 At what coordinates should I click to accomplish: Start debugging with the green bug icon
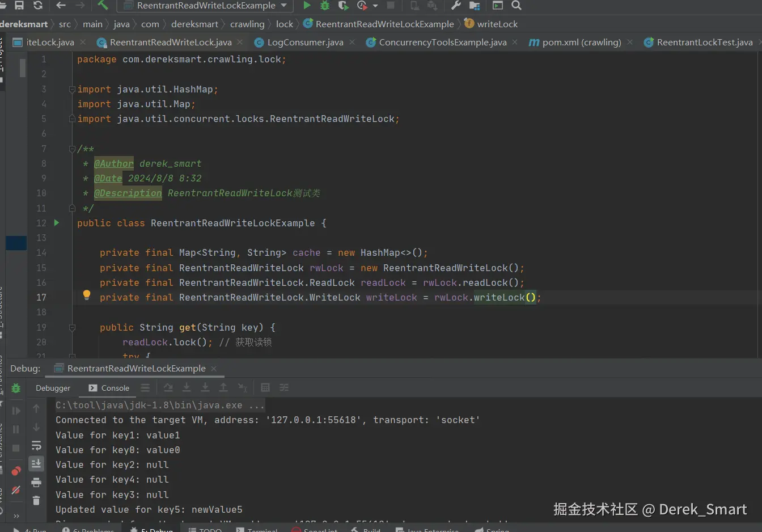(x=325, y=5)
